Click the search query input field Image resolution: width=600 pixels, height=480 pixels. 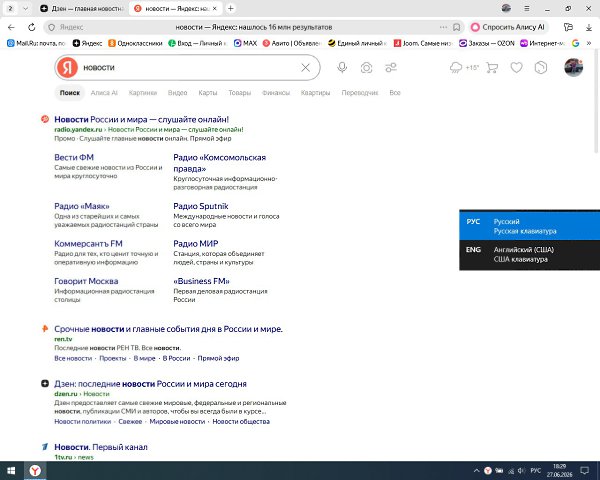point(189,68)
